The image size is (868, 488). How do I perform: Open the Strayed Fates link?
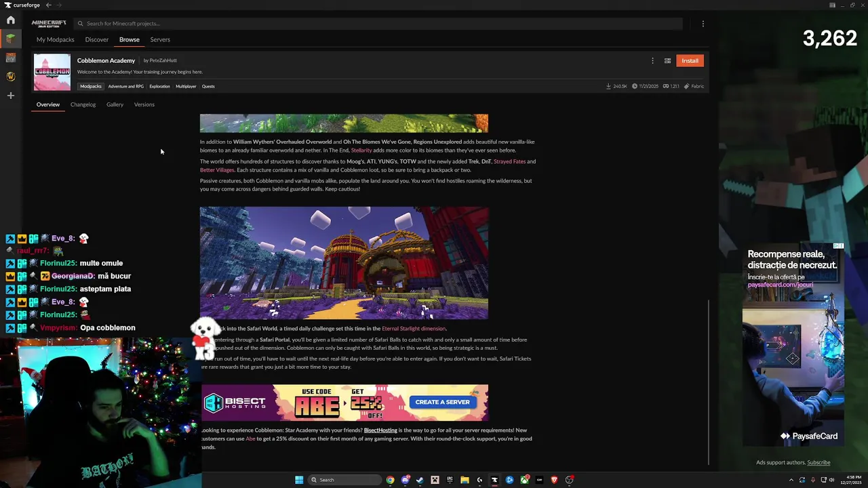point(509,161)
